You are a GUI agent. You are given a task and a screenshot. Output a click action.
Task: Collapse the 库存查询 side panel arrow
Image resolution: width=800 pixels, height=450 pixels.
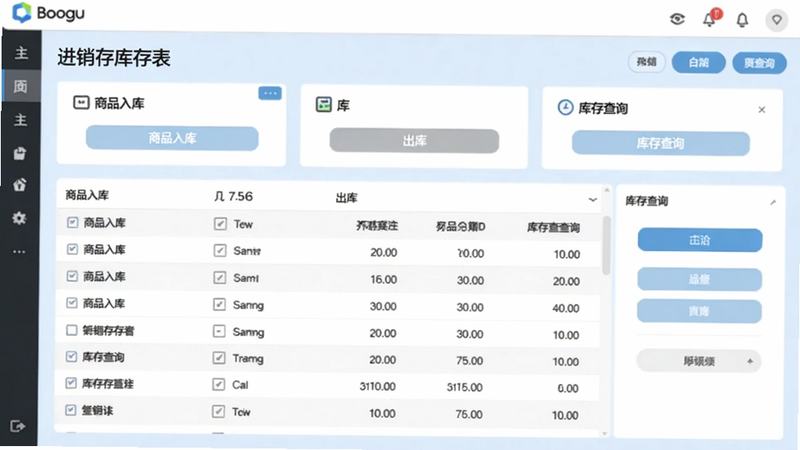[x=773, y=203]
